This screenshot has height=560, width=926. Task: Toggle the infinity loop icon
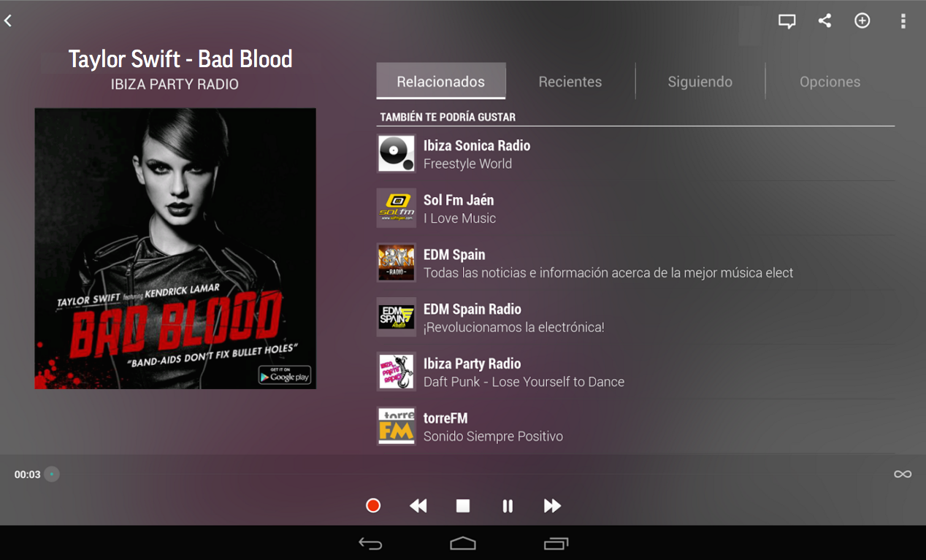(x=903, y=475)
